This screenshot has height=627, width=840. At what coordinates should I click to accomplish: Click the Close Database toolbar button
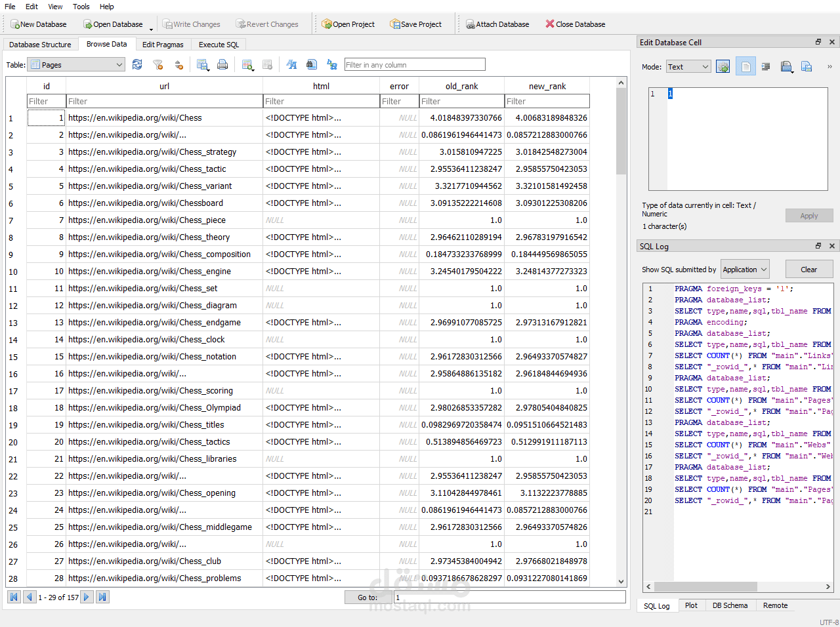[x=575, y=24]
